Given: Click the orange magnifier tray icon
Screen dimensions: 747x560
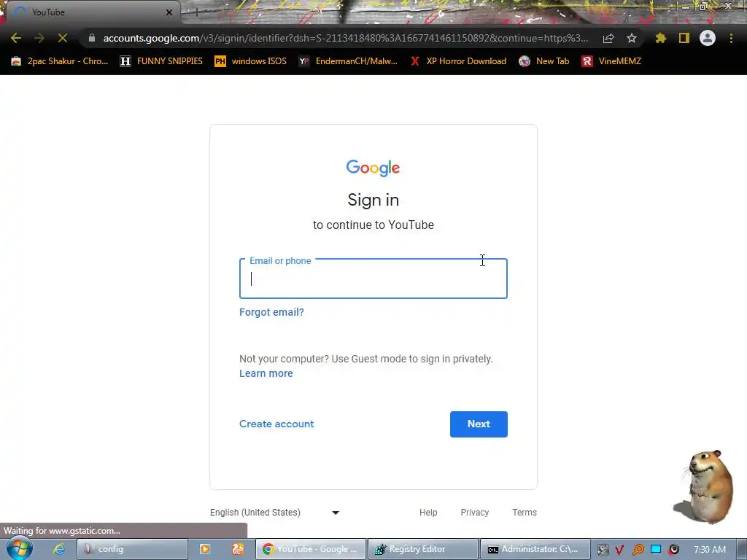Looking at the screenshot, I should coord(638,550).
